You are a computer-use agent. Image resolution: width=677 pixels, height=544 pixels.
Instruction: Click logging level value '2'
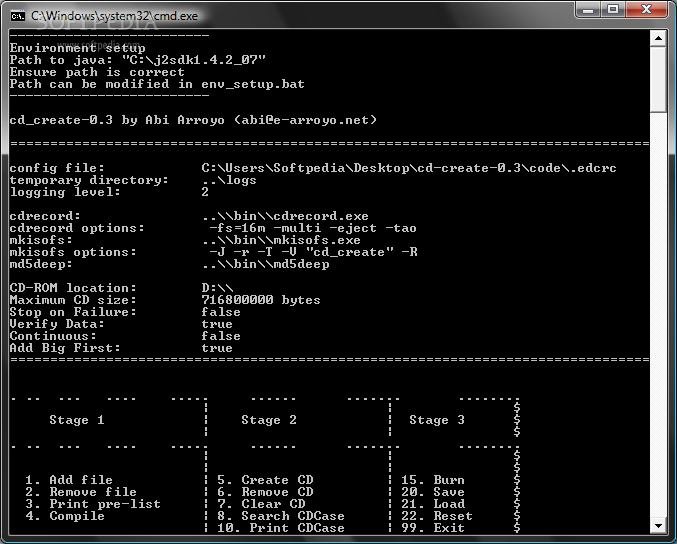[x=205, y=192]
